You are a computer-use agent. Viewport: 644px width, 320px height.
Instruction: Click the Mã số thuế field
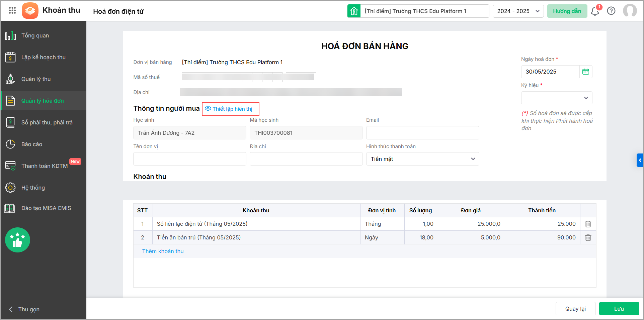pyautogui.click(x=249, y=77)
